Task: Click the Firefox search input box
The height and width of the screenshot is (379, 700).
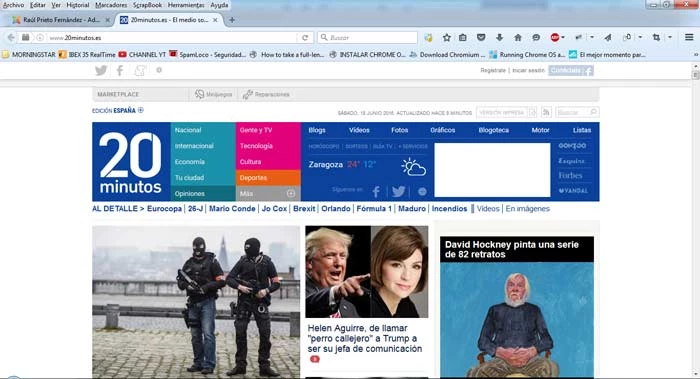Action: coord(367,37)
